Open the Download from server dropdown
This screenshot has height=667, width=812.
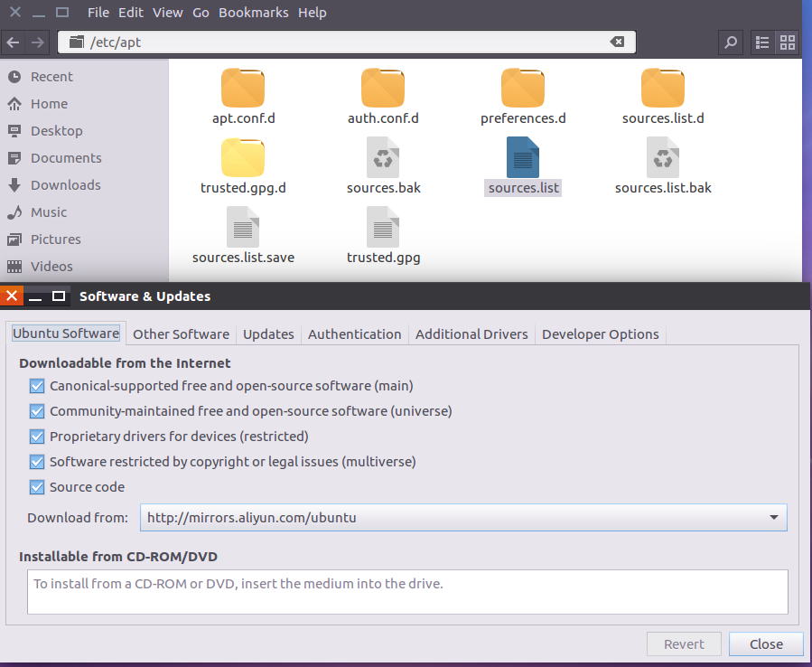click(x=462, y=517)
